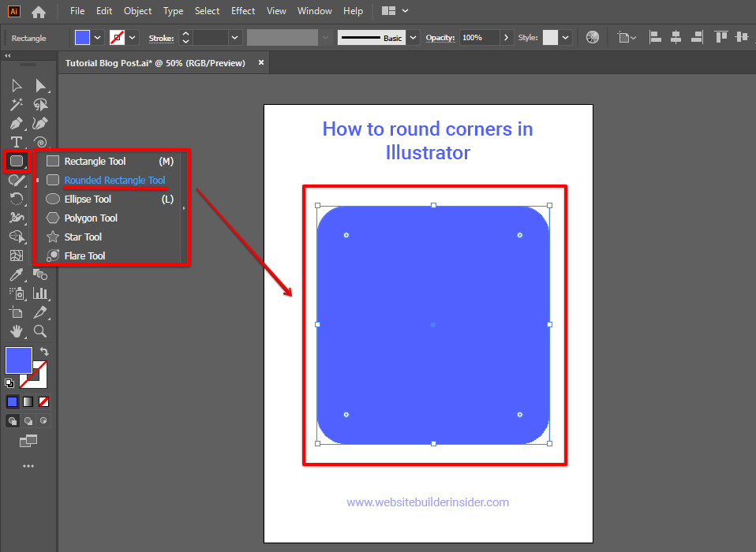Set paint mode to None
Screen dimensions: 756x552
point(44,401)
